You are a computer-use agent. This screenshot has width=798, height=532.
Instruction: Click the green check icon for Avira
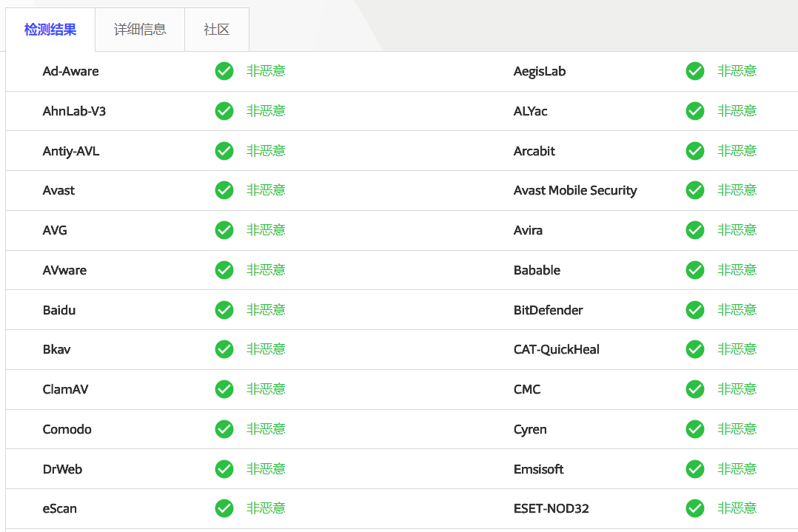coord(694,230)
